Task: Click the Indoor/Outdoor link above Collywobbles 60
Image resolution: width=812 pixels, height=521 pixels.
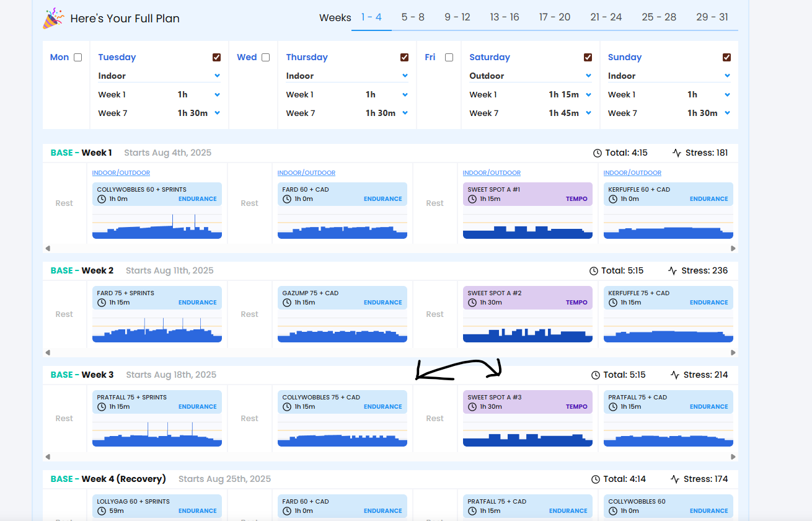Action: [x=121, y=173]
